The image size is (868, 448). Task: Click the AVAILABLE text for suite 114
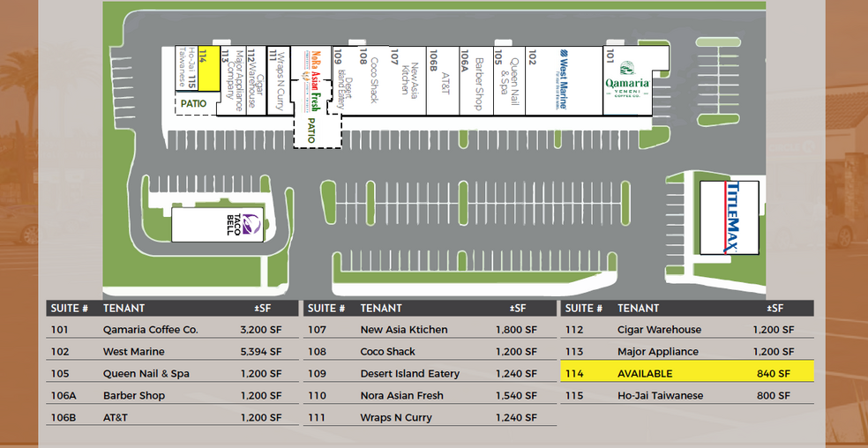(x=644, y=374)
